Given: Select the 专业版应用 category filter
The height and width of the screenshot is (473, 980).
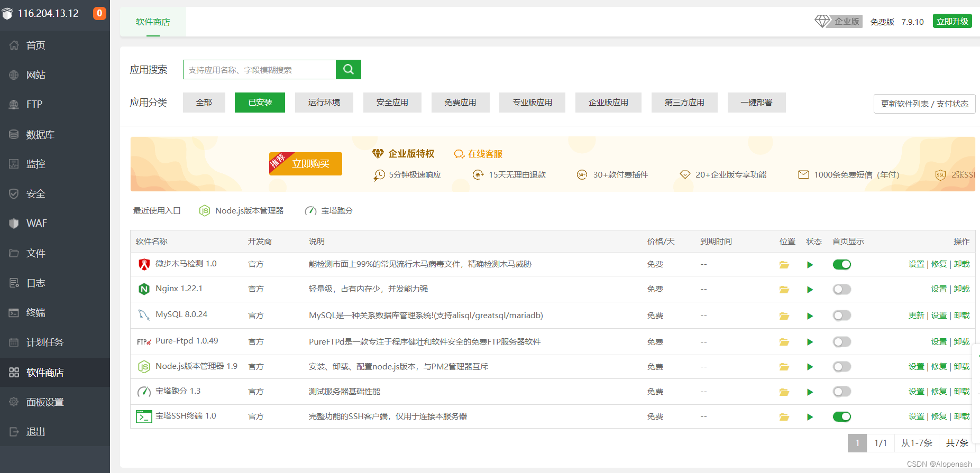Looking at the screenshot, I should [x=532, y=103].
